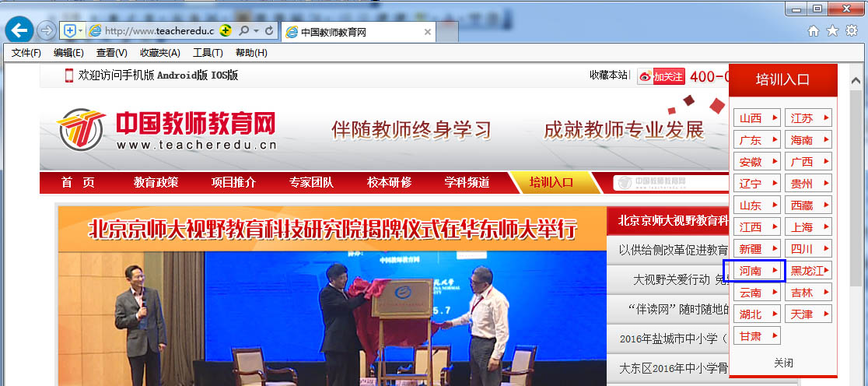Screen dimensions: 868x386
Task: Open 校本研修 navigation item
Action: click(x=389, y=182)
